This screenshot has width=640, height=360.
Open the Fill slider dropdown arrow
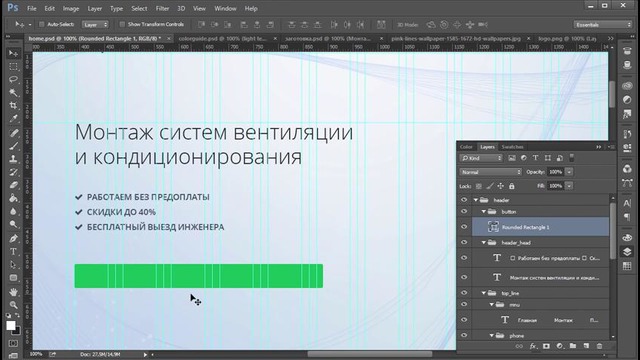(x=569, y=186)
